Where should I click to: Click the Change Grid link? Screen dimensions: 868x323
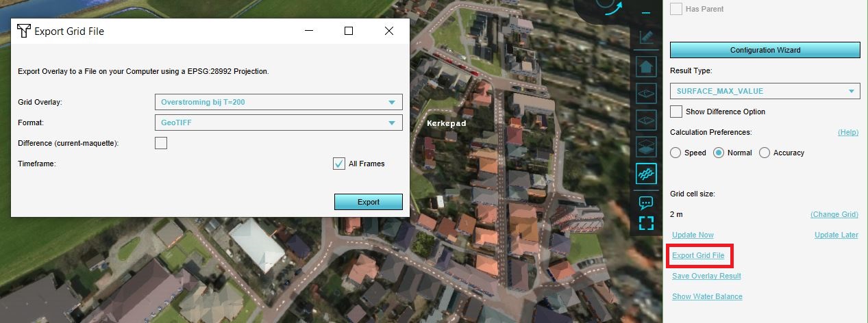coord(834,214)
